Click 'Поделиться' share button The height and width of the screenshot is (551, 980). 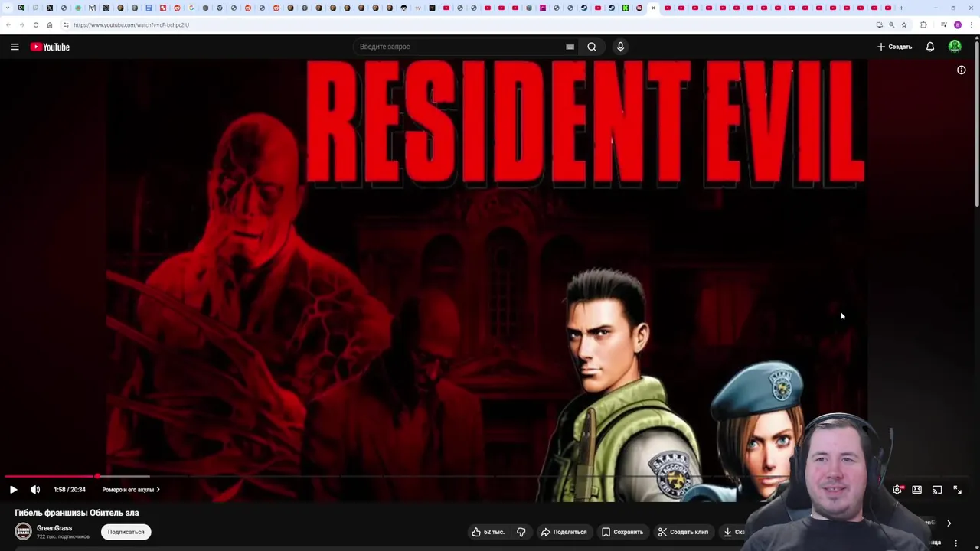(563, 532)
